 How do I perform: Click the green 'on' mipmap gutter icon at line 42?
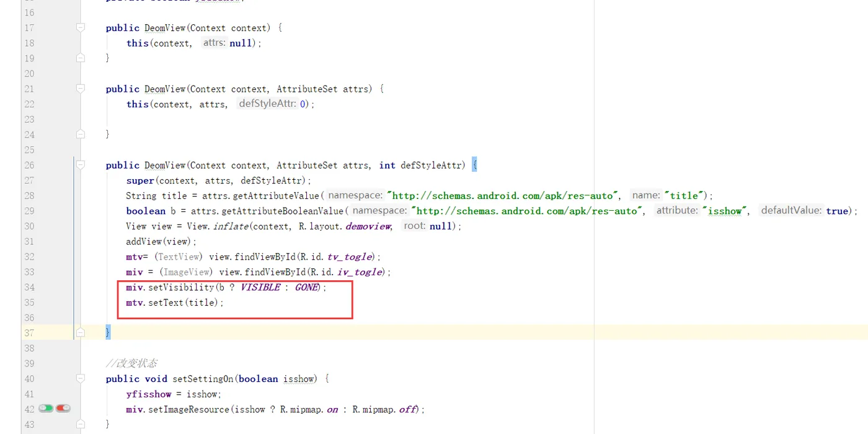46,409
